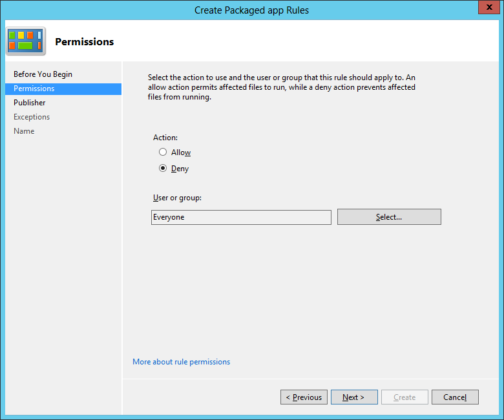Jump to the Exceptions step
Screen dimensions: 504x420
pyautogui.click(x=32, y=117)
